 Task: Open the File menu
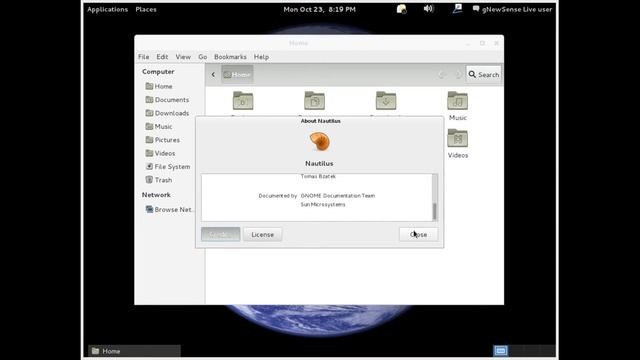(x=143, y=57)
